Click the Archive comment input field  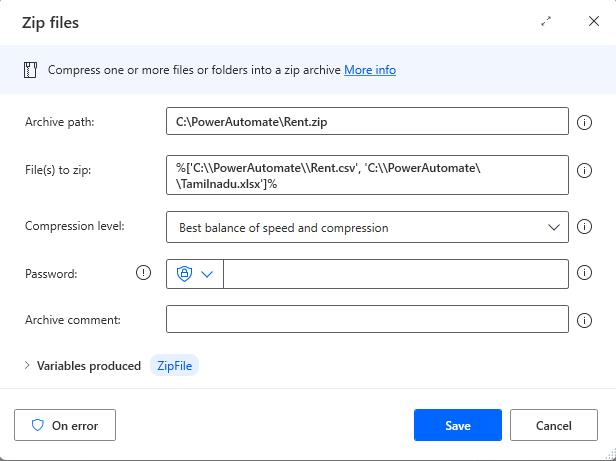367,319
